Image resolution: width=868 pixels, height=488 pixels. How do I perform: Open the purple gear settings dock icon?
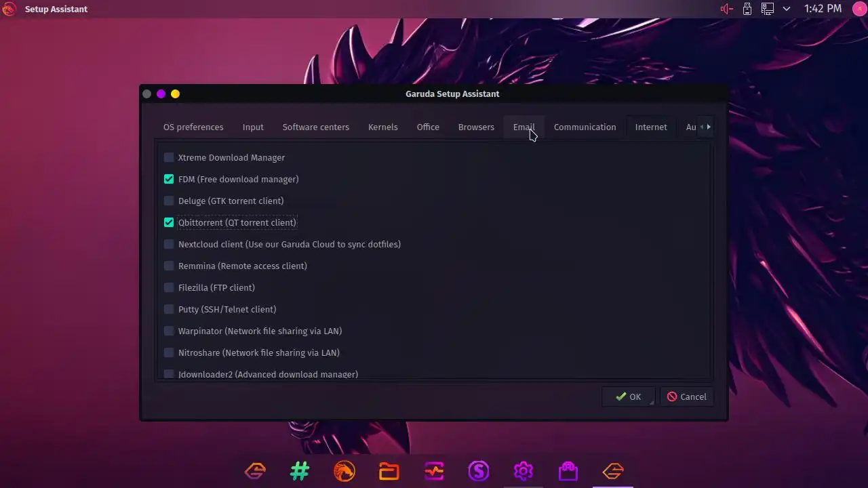click(x=524, y=470)
